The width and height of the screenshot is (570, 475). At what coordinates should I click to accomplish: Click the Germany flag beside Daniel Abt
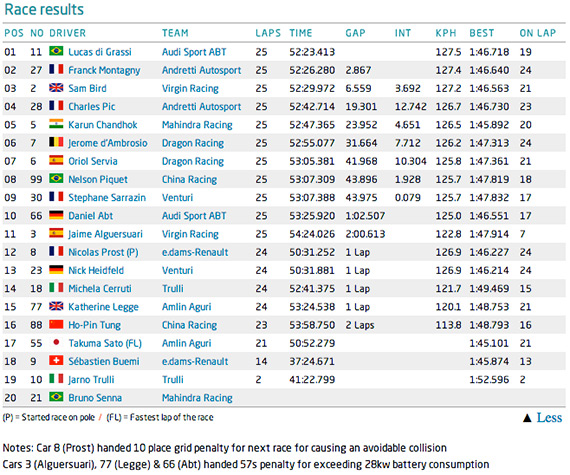(56, 215)
